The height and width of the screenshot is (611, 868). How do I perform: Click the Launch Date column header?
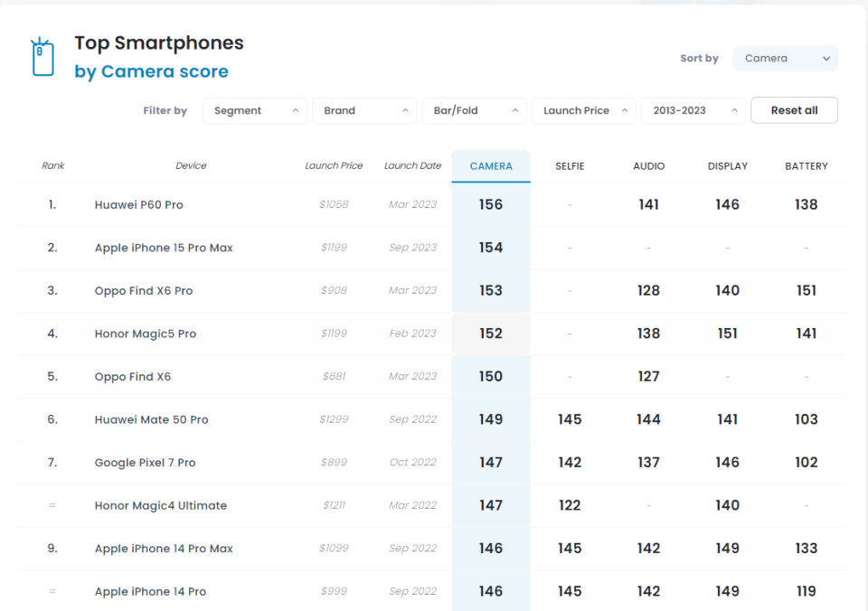click(x=413, y=165)
